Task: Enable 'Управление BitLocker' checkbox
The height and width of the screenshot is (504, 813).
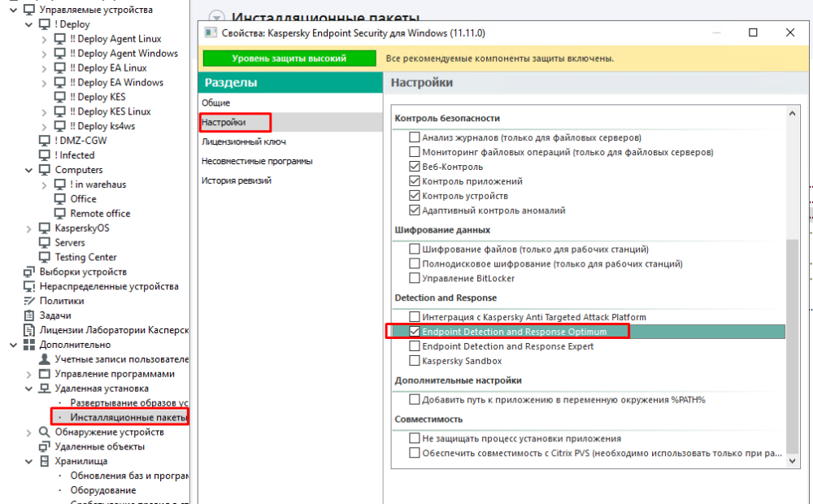Action: click(x=415, y=278)
